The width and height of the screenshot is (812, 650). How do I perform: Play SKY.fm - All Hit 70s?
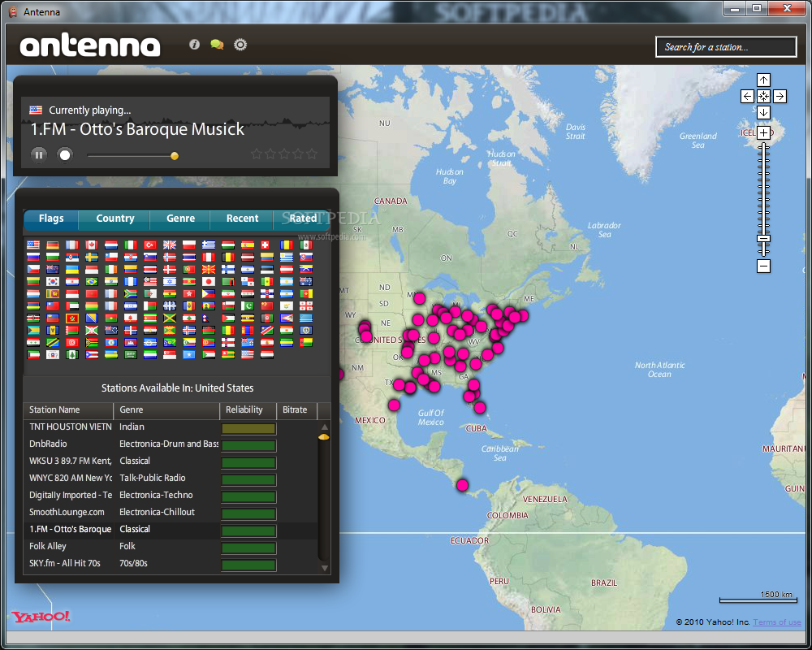171,563
